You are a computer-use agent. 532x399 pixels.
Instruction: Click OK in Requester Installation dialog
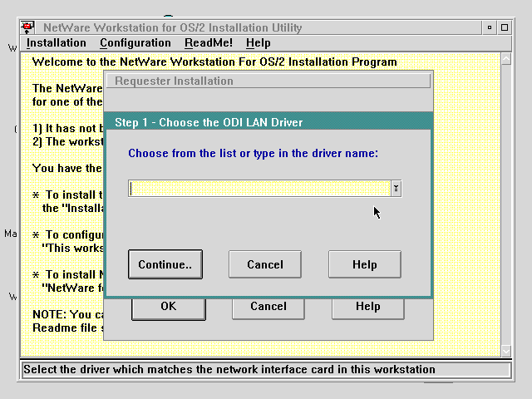169,309
